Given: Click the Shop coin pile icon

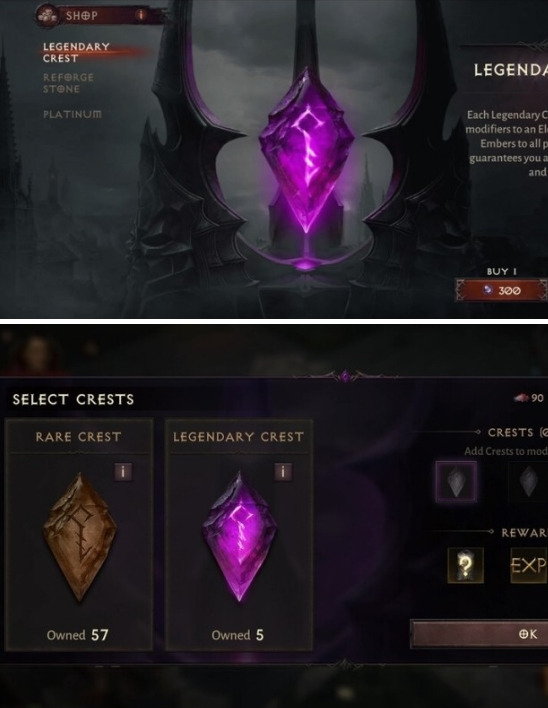Looking at the screenshot, I should (47, 16).
